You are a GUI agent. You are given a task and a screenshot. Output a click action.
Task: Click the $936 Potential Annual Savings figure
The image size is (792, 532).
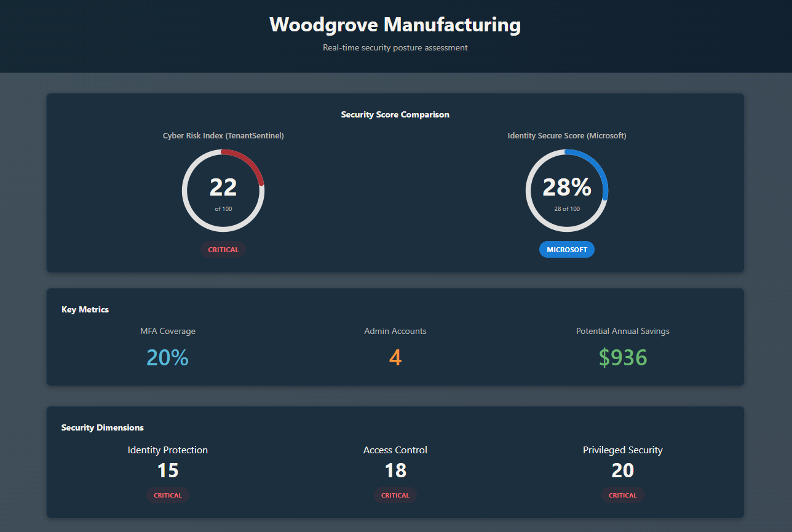pyautogui.click(x=623, y=357)
